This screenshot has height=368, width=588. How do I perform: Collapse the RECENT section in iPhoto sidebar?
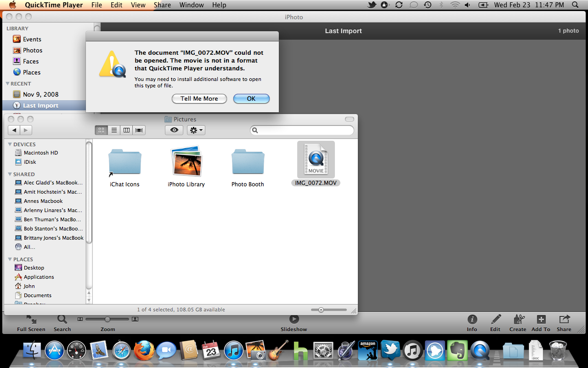coord(7,84)
